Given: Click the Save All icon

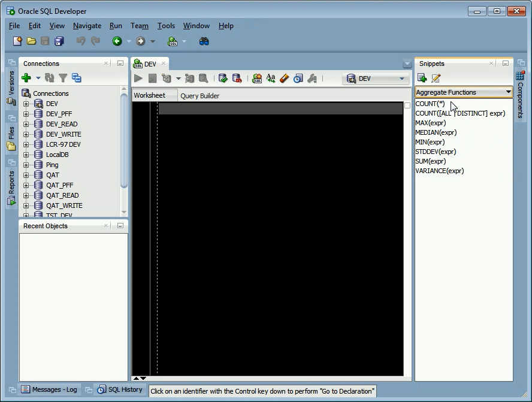Looking at the screenshot, I should (x=59, y=41).
